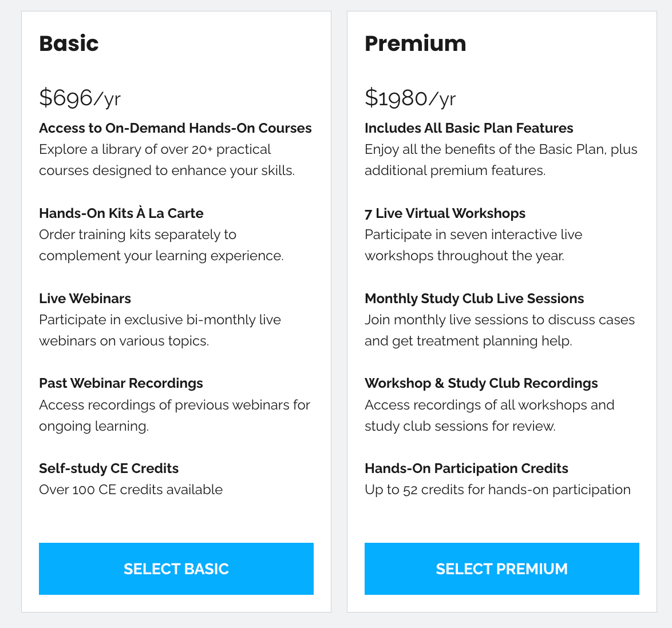The height and width of the screenshot is (628, 672).
Task: Click the $1980/yr price text
Action: tap(410, 98)
